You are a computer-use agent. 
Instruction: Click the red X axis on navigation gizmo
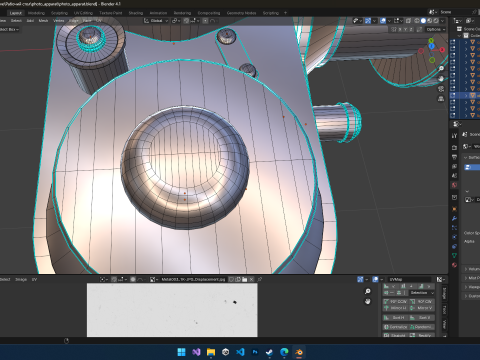click(442, 50)
